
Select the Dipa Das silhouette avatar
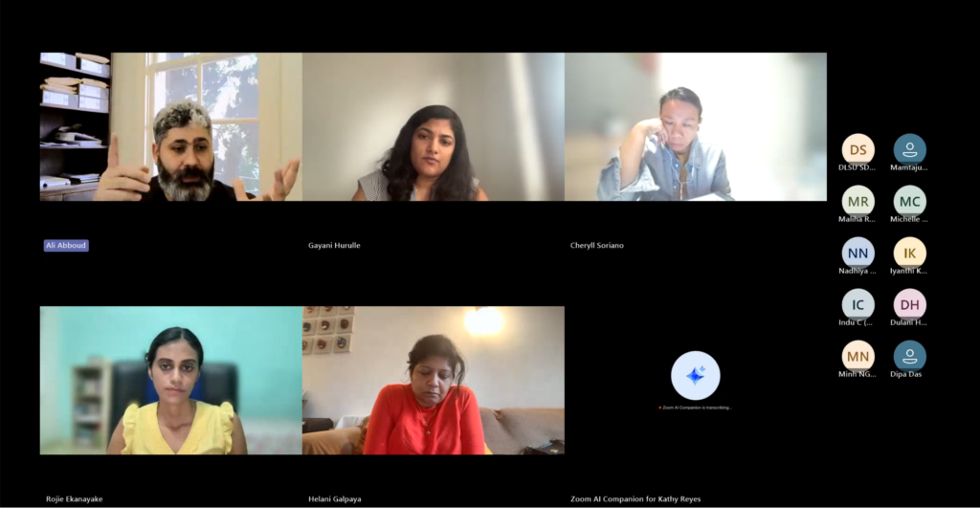909,356
